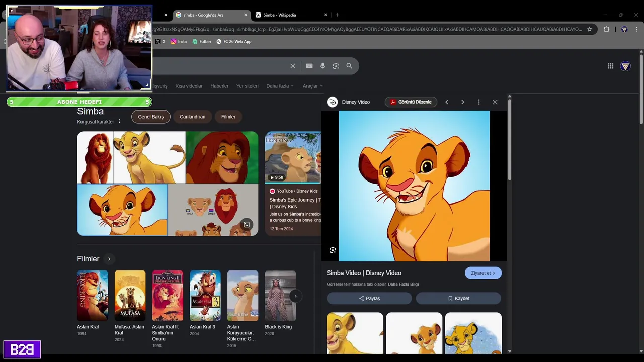Open image gallery icon on collage
The height and width of the screenshot is (362, 644).
coord(247,225)
